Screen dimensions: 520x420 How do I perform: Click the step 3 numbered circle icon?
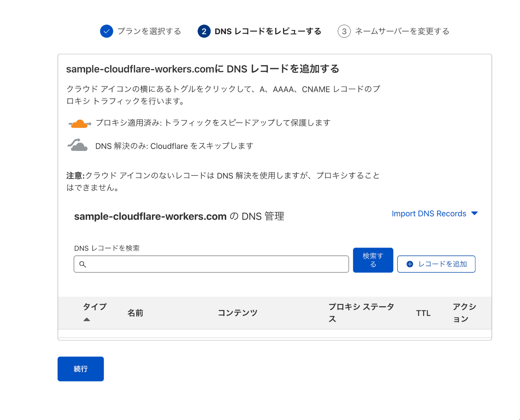pos(344,31)
